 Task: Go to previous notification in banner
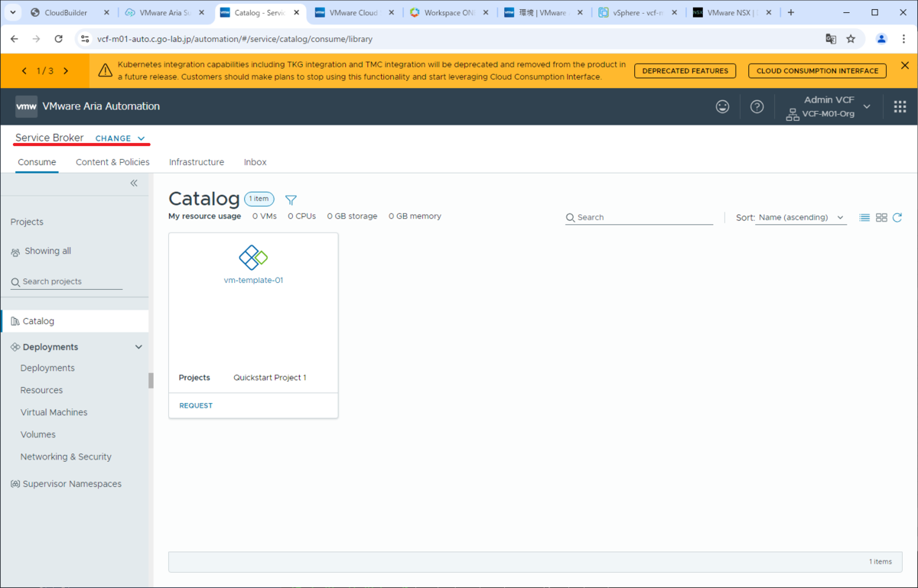click(24, 71)
